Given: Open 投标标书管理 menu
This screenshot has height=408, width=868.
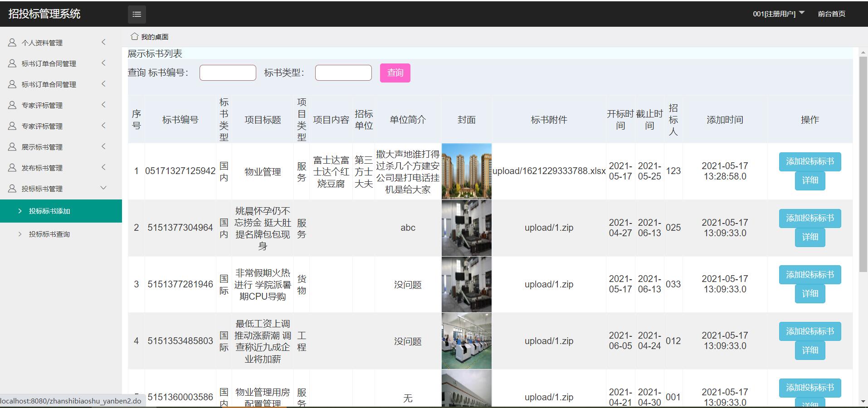Looking at the screenshot, I should tap(61, 189).
